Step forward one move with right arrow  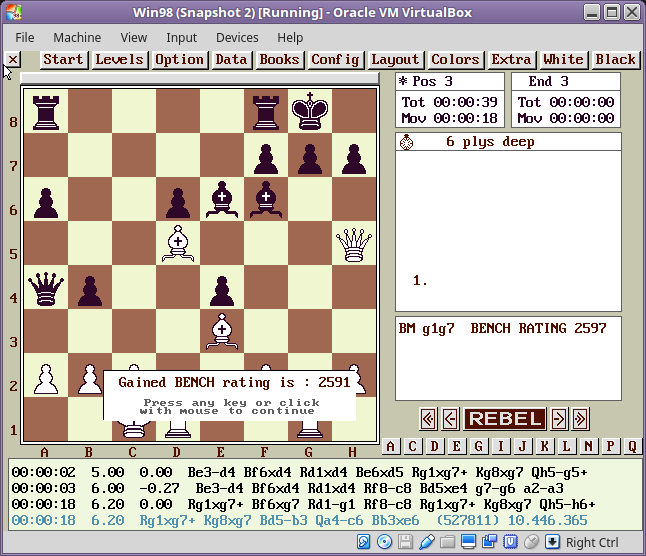[559, 419]
